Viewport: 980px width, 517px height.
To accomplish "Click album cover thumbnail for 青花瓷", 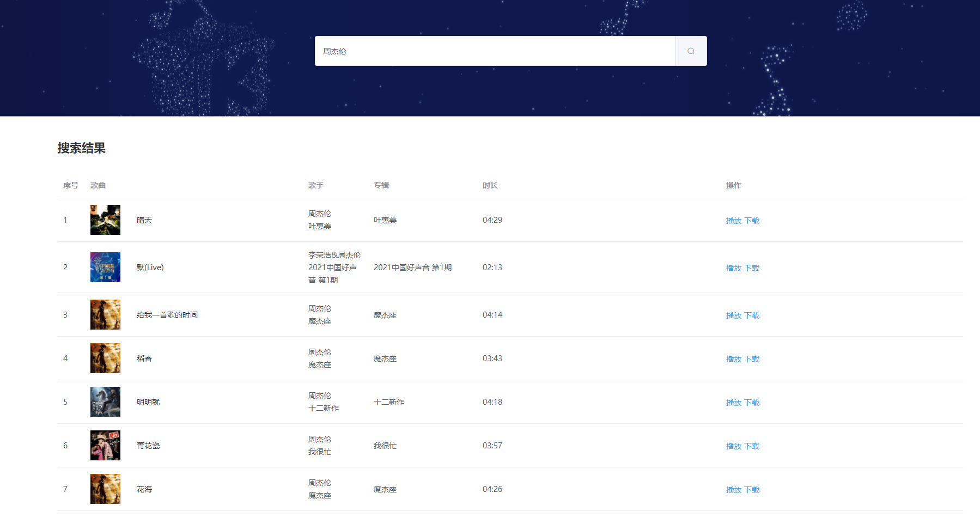I will [x=105, y=446].
